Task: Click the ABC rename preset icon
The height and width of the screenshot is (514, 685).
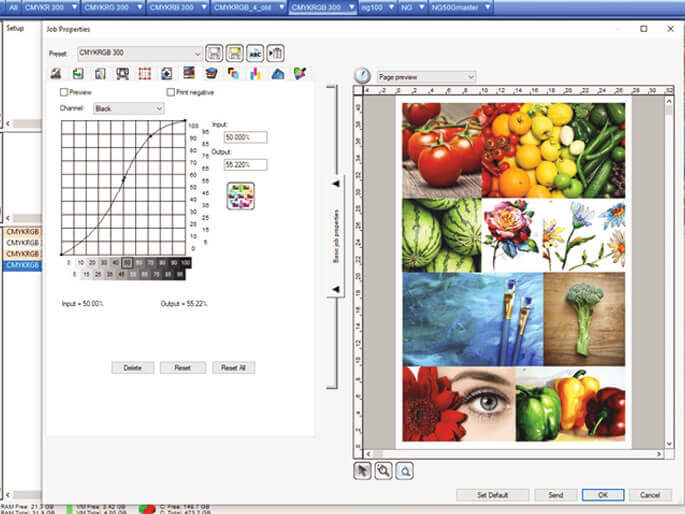Action: click(x=255, y=53)
